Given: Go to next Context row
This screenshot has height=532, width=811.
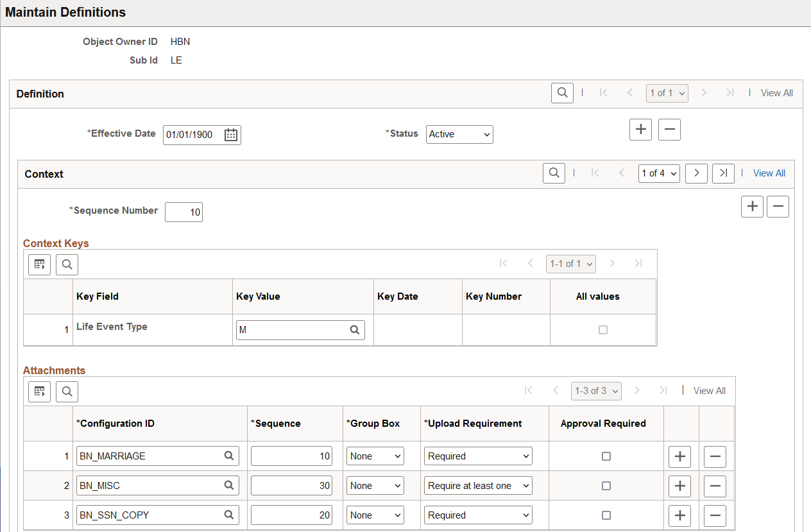Looking at the screenshot, I should [696, 173].
